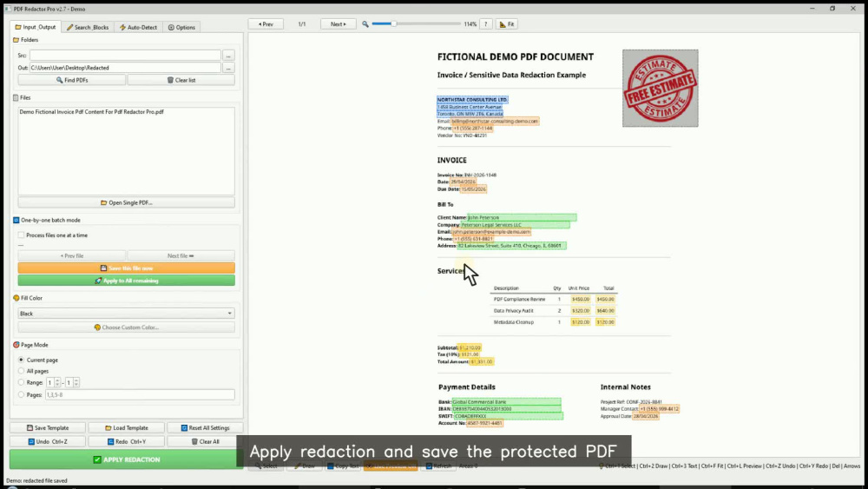Click the zoom magnifier icon
The height and width of the screenshot is (489, 868).
pyautogui.click(x=365, y=24)
